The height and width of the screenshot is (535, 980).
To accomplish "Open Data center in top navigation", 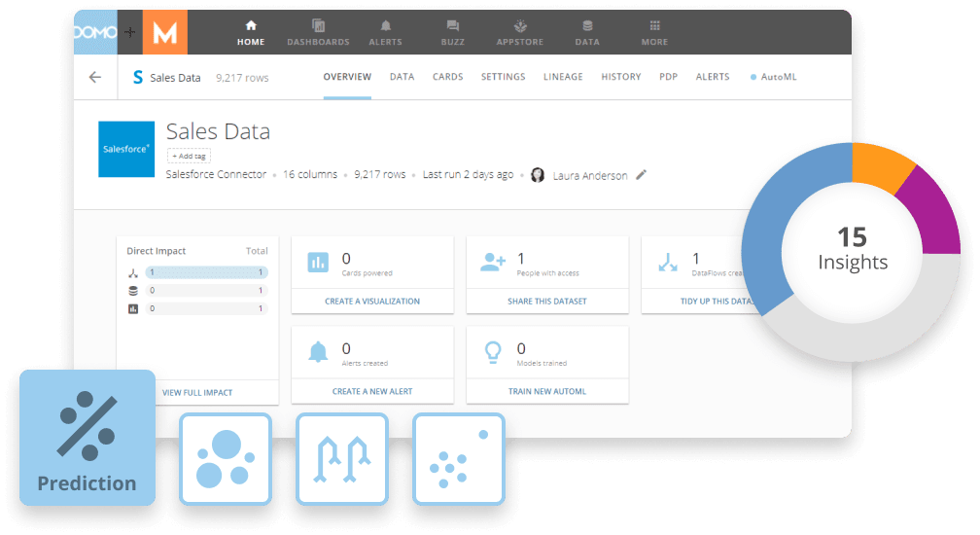I will [587, 32].
